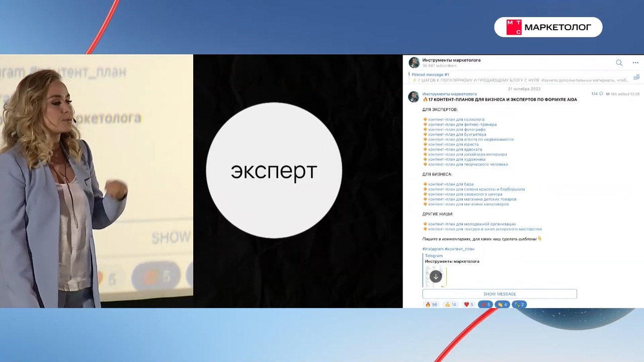Click the download arrow on preview thumbnail
This screenshot has height=362, width=644.
[x=436, y=276]
